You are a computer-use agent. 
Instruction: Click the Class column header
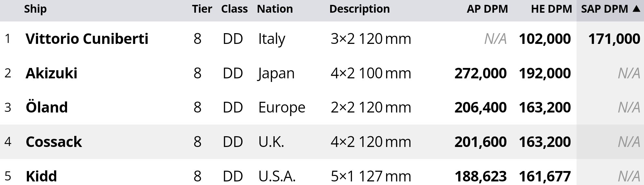tap(234, 9)
